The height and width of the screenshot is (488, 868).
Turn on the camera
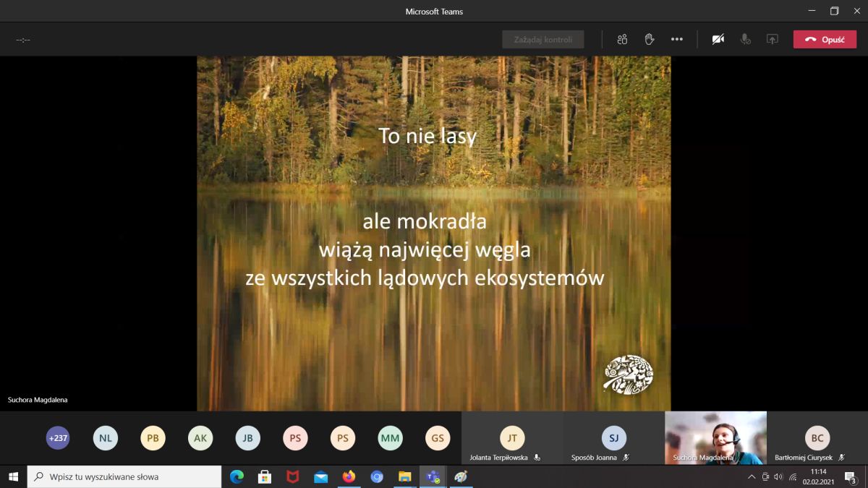718,40
